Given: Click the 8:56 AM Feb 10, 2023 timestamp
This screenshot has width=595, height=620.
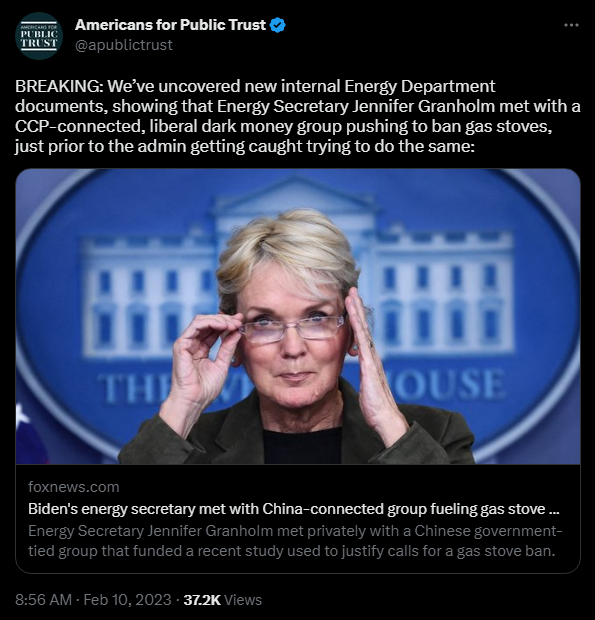Looking at the screenshot, I should [93, 600].
